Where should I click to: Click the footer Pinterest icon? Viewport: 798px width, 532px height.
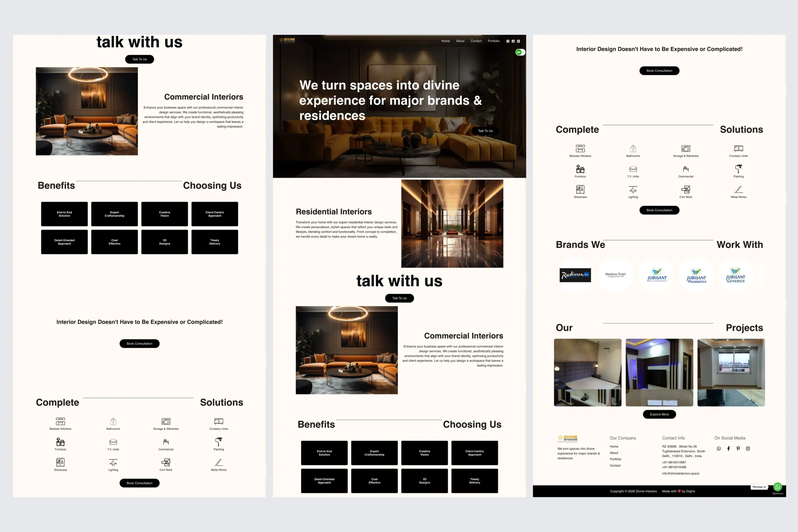click(738, 448)
